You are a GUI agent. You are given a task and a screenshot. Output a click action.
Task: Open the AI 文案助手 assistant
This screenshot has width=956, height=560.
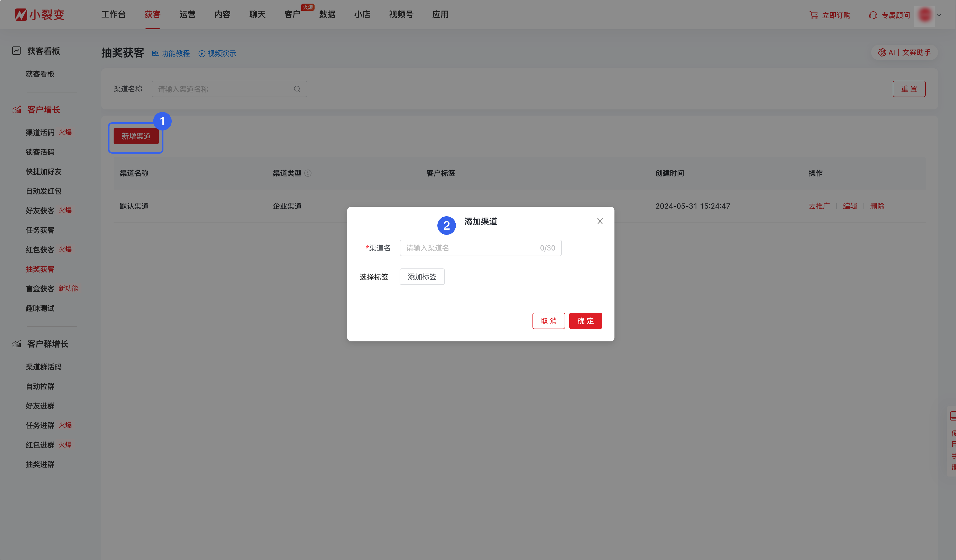point(904,52)
